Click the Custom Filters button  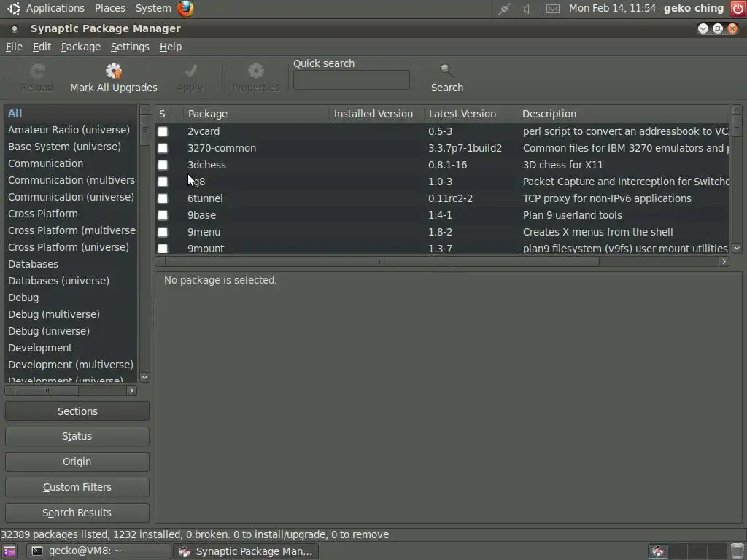click(x=77, y=487)
